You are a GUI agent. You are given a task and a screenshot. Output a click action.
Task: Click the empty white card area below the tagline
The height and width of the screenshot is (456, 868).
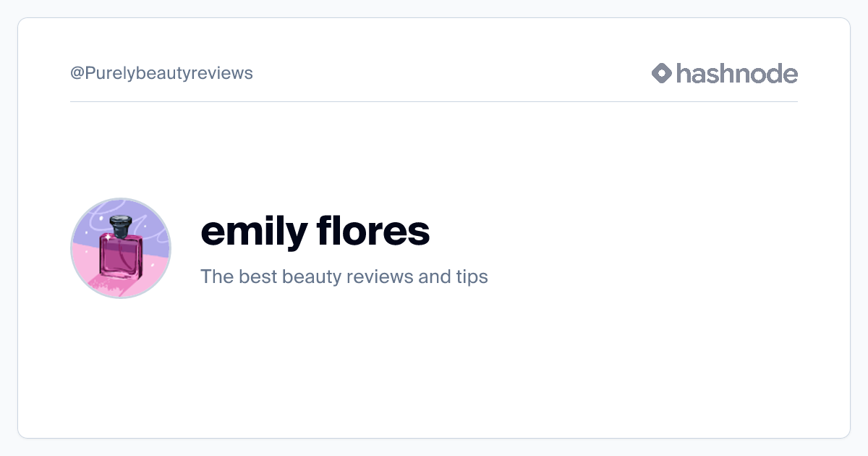click(x=434, y=362)
